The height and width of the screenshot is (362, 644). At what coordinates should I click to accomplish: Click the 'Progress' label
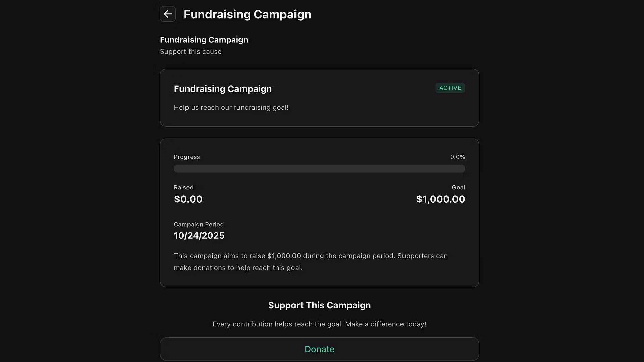pyautogui.click(x=187, y=157)
